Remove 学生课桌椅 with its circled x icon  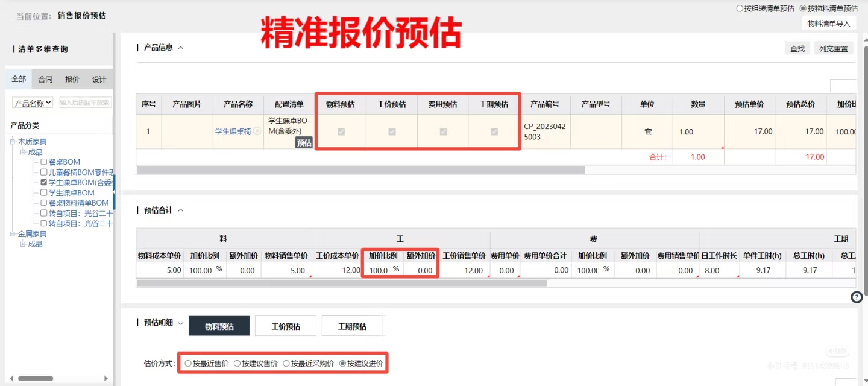(x=257, y=131)
